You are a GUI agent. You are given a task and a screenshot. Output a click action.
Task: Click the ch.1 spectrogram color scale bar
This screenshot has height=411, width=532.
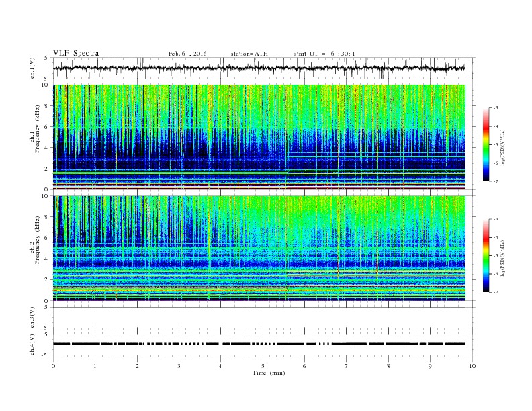486,144
